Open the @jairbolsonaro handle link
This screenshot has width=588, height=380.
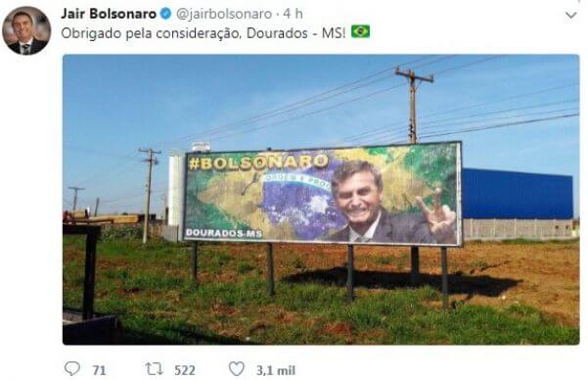pyautogui.click(x=224, y=14)
